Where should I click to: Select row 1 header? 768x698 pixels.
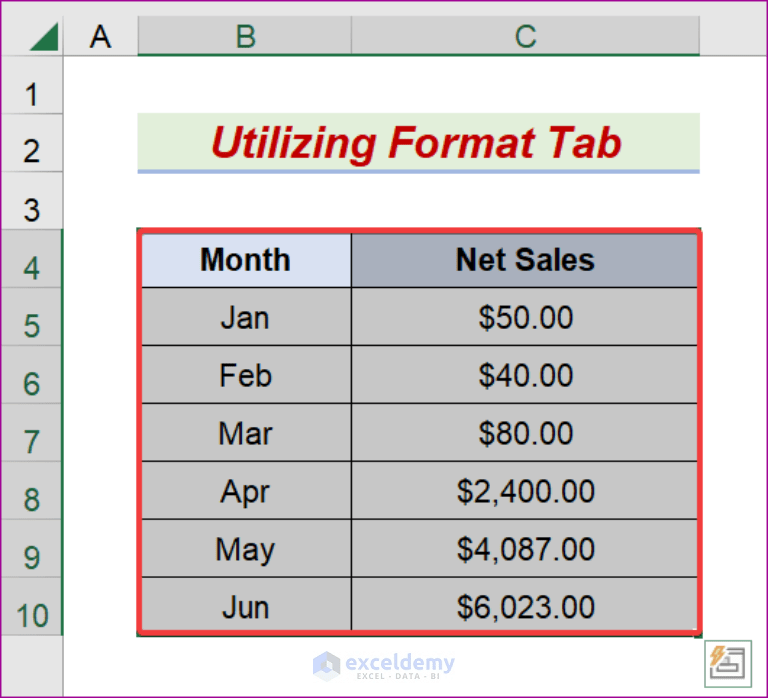click(32, 85)
